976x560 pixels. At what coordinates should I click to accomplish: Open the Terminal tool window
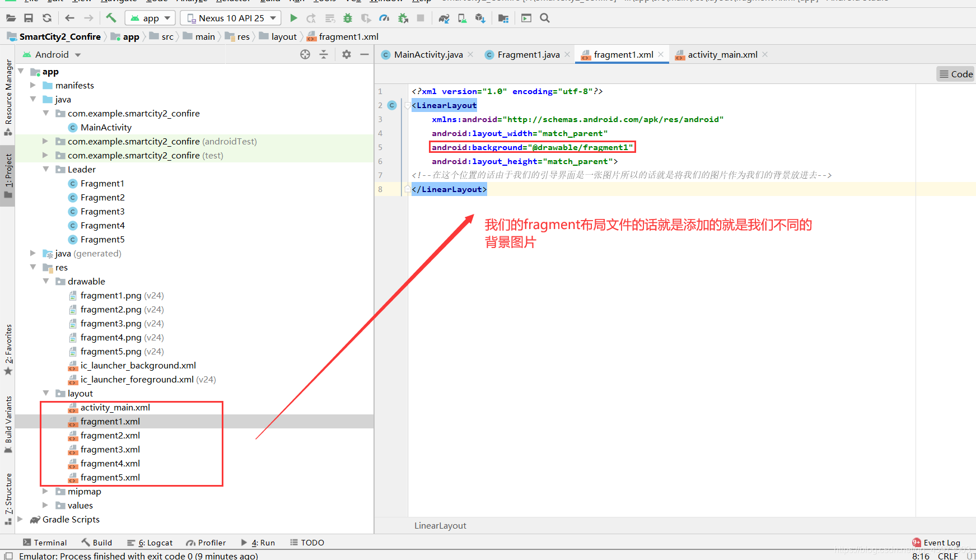click(x=45, y=543)
